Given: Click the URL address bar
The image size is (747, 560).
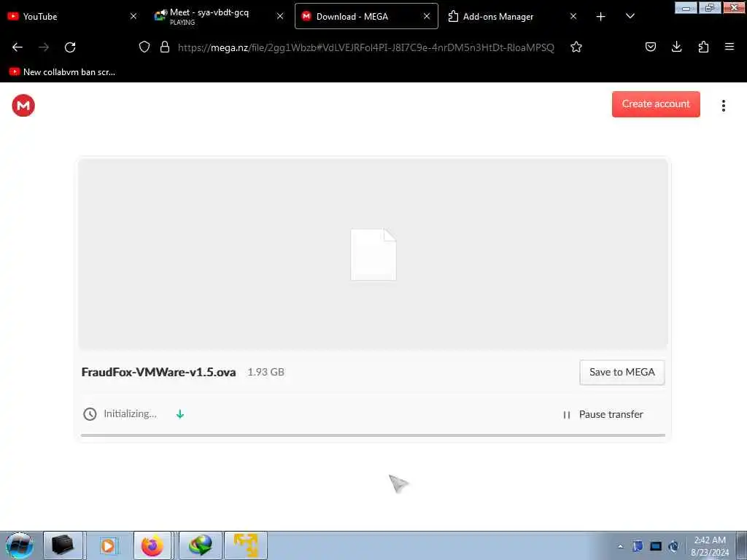Looking at the screenshot, I should (x=366, y=47).
